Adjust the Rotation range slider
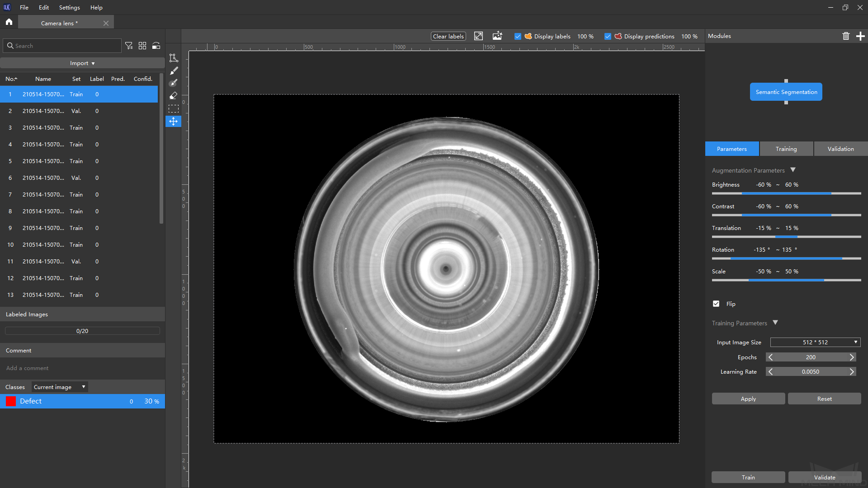868x488 pixels. coord(786,258)
